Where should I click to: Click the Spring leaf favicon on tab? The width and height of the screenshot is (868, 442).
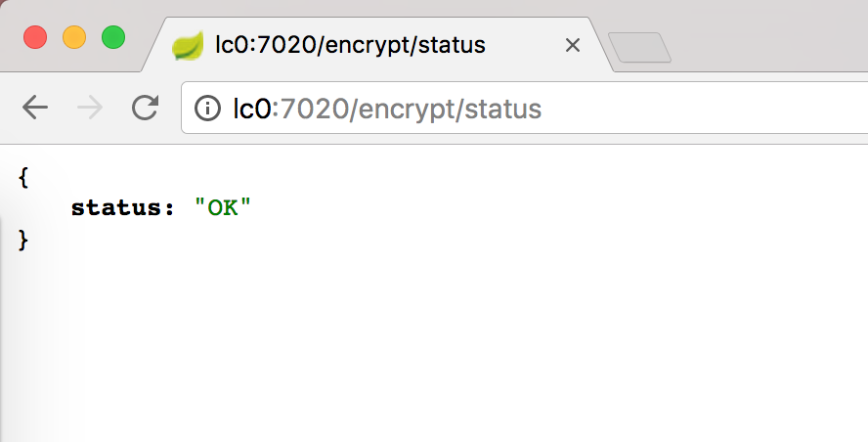[x=187, y=45]
